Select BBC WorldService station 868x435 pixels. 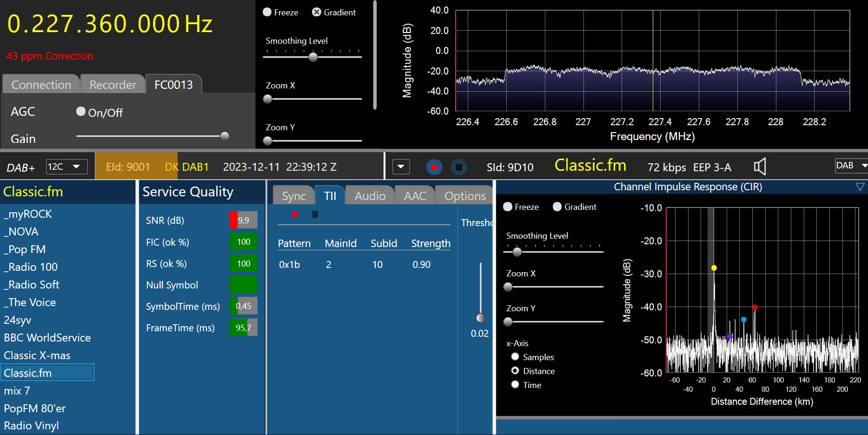click(x=47, y=338)
